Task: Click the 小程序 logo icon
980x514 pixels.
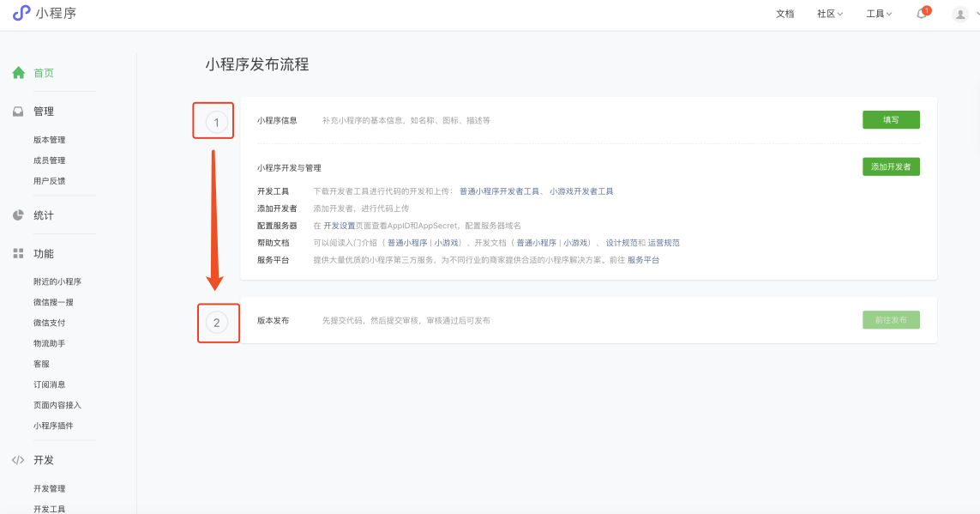Action: pyautogui.click(x=21, y=13)
